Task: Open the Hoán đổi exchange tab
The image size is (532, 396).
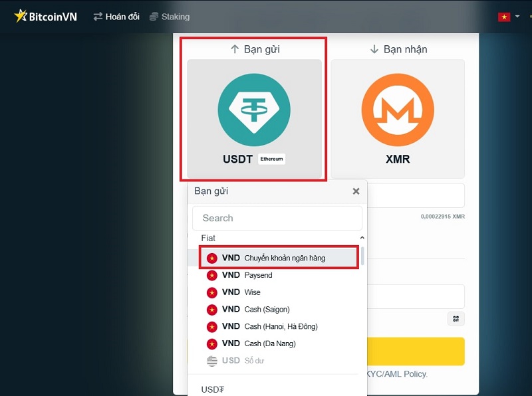Action: click(116, 17)
